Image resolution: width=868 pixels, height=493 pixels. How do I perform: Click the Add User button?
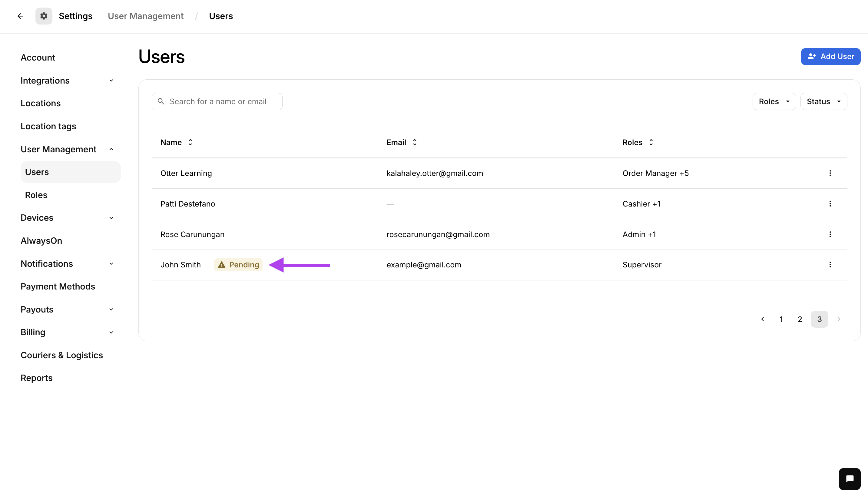pos(830,57)
